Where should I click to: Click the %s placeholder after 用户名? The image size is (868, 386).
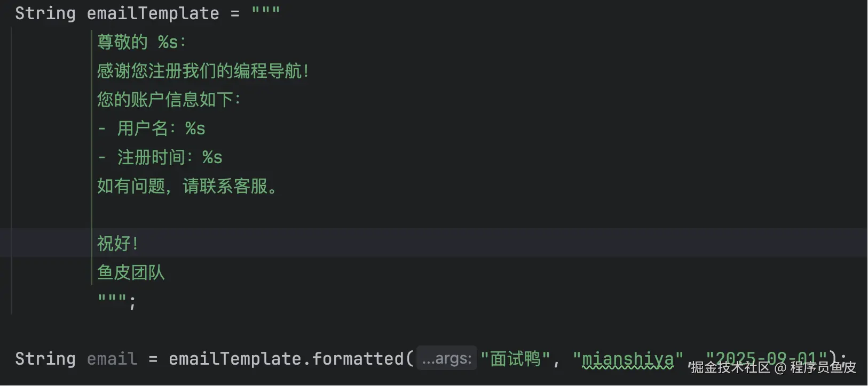(195, 128)
